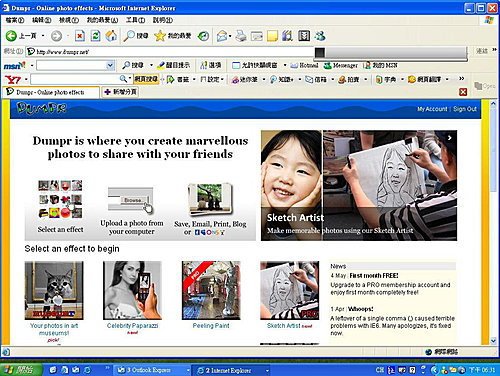Screen dimensions: 500x376
Task: Open Hotmail from the MSN toolbar
Action: [304, 65]
